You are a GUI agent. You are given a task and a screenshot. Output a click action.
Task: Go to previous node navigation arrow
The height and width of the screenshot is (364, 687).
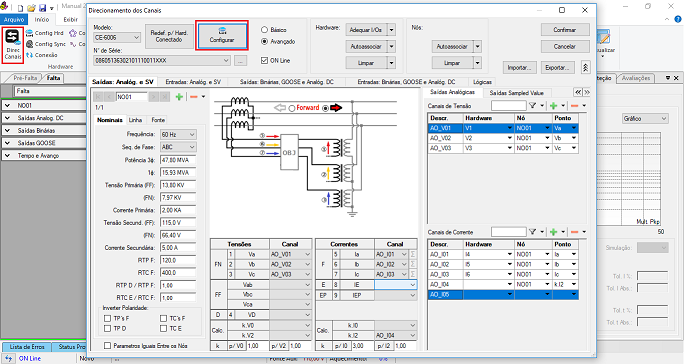pos(109,97)
